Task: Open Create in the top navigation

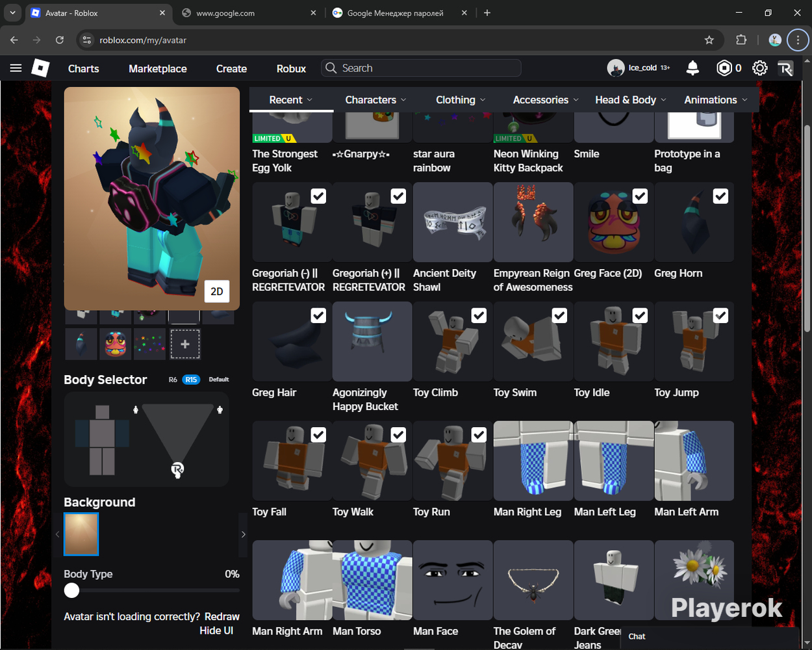Action: pyautogui.click(x=231, y=68)
